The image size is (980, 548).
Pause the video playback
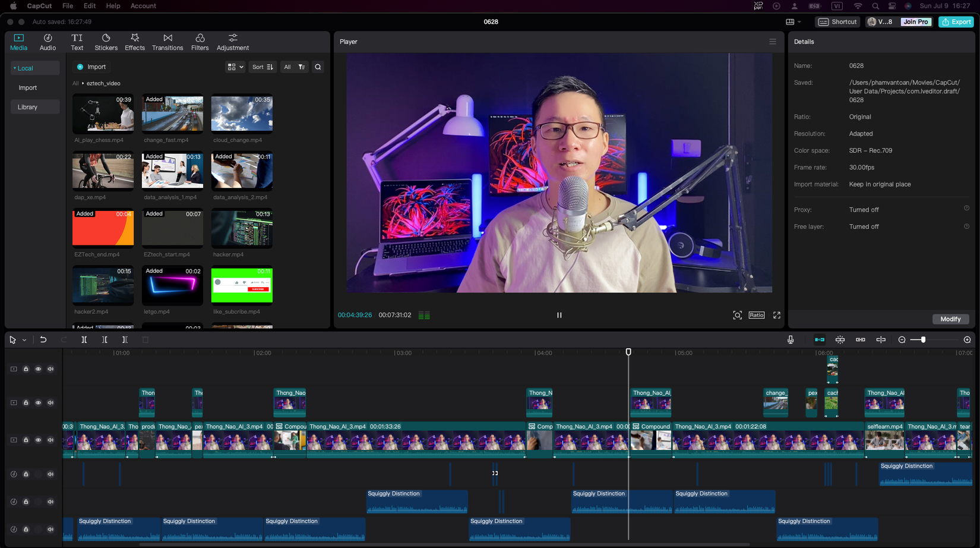[x=559, y=316]
